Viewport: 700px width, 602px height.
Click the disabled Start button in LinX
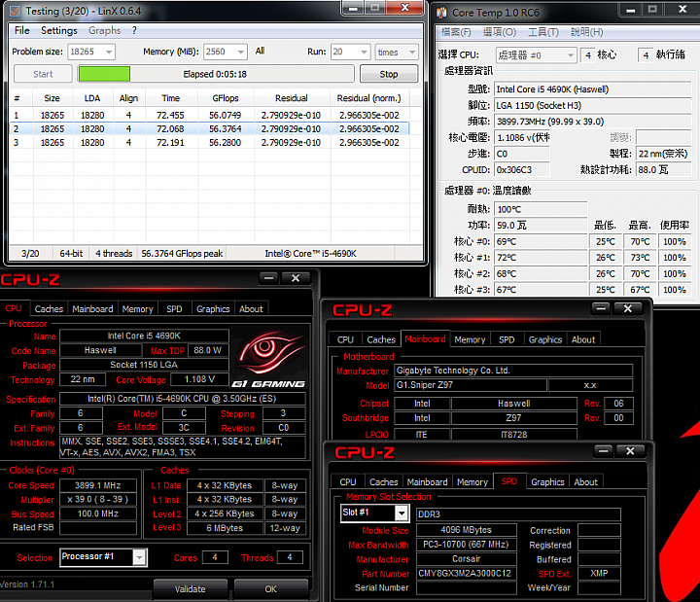(43, 74)
